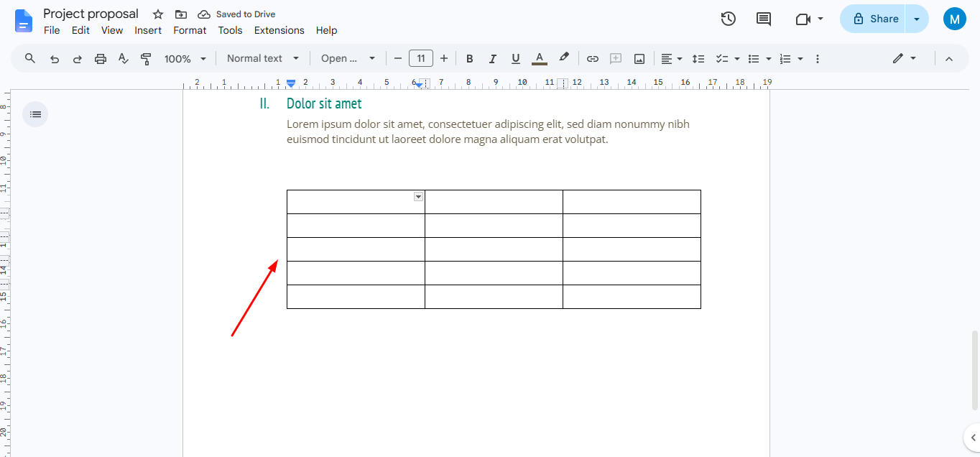Hide the menus with the collapse chevron

click(x=949, y=59)
